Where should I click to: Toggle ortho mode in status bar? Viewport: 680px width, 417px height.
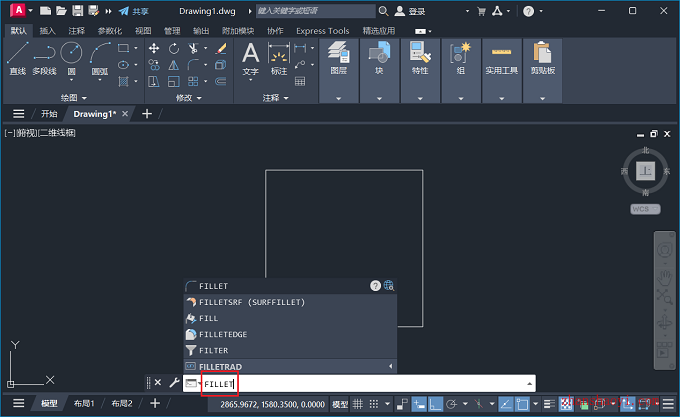[x=435, y=404]
